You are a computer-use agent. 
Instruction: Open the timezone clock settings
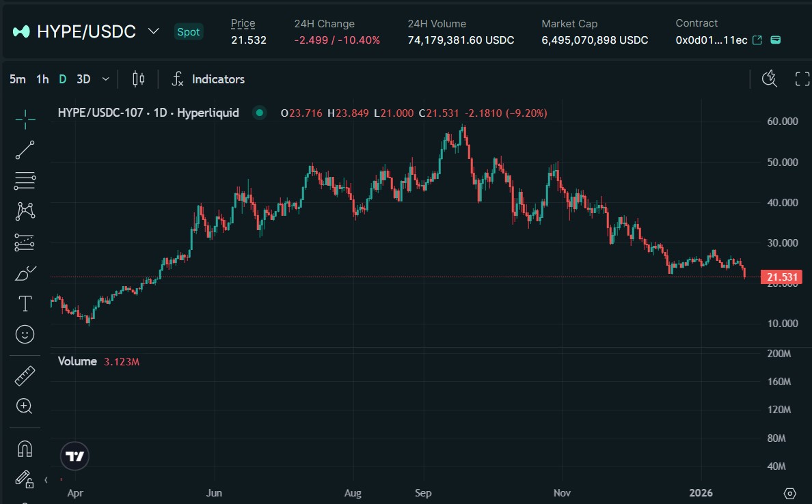pos(769,79)
